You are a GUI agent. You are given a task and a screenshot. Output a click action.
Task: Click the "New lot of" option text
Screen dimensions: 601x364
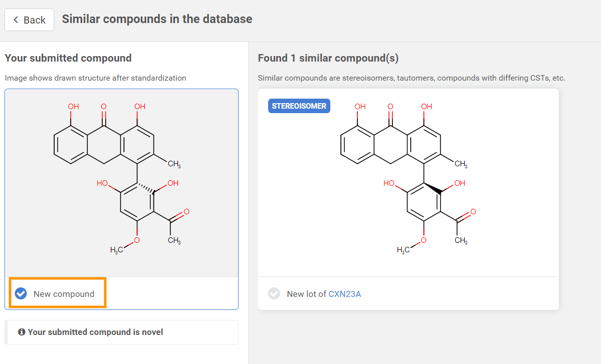pyautogui.click(x=306, y=294)
